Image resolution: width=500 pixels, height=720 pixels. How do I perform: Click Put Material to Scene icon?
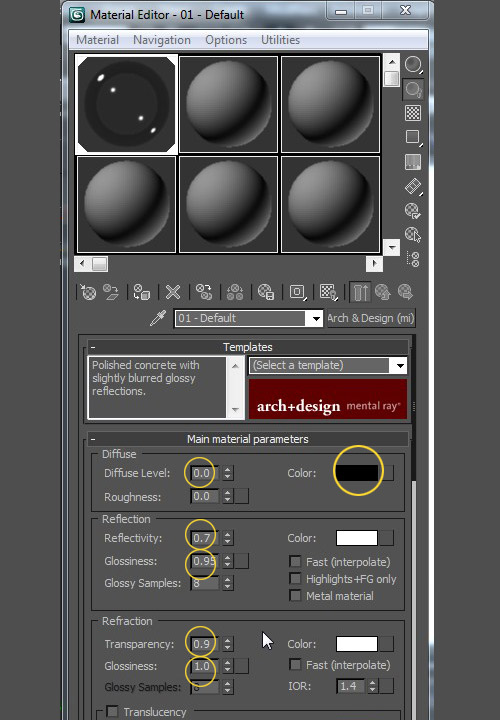tap(111, 292)
